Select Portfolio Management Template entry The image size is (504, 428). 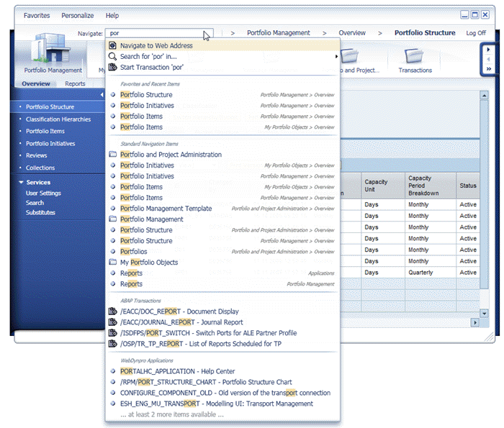pos(222,208)
